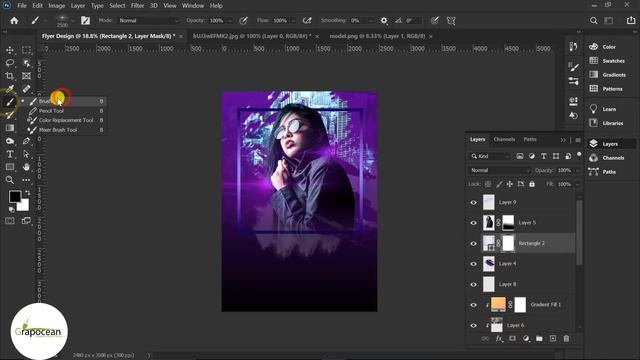Open the brush settings panel toggle

[x=85, y=20]
